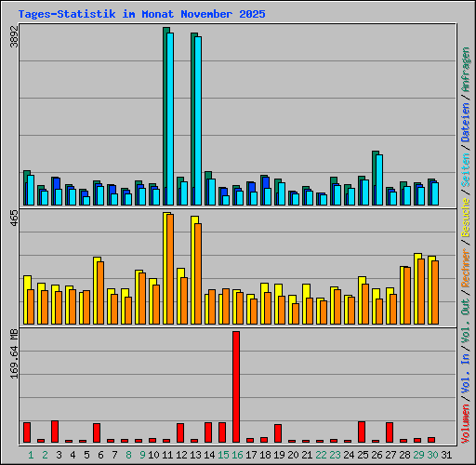Click day label '11' on x-axis
The image size is (476, 465).
click(167, 455)
